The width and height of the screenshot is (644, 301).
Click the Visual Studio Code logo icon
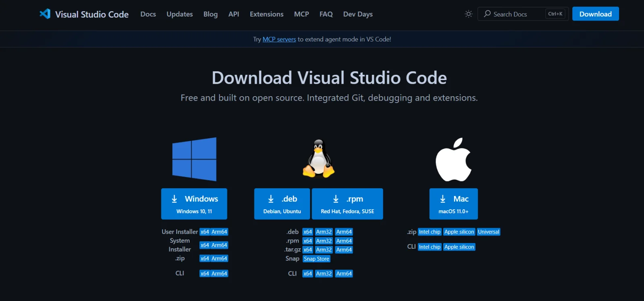point(45,14)
